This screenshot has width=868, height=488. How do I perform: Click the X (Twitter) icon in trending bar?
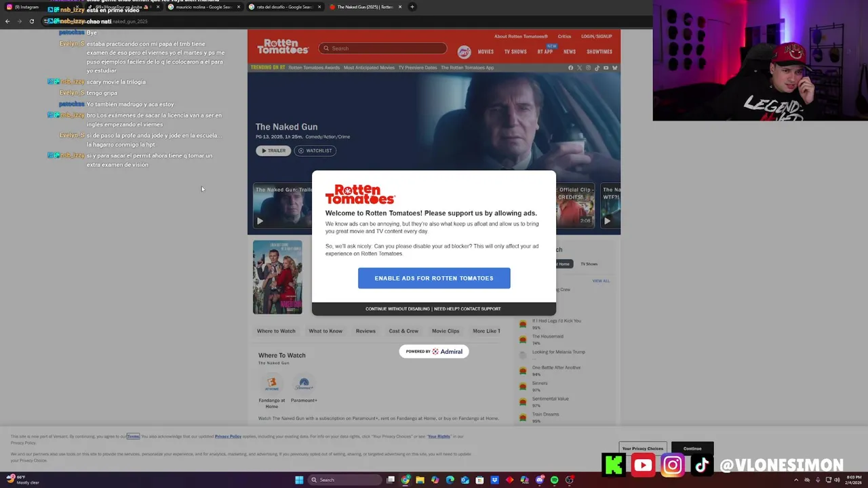pyautogui.click(x=579, y=68)
